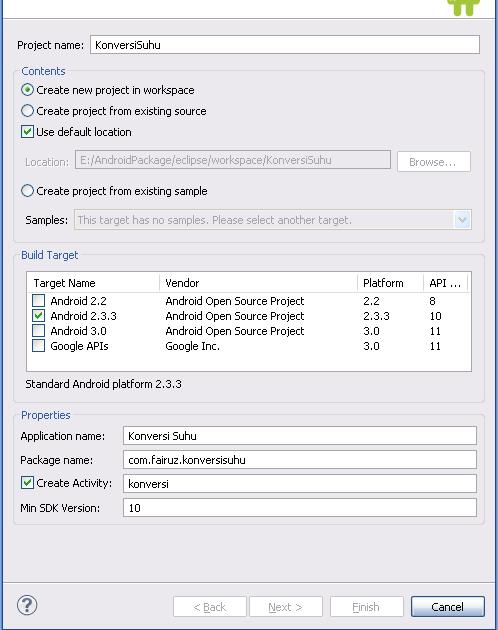Focus the Min SDK Version field
Screen dimensions: 498x630
300,508
